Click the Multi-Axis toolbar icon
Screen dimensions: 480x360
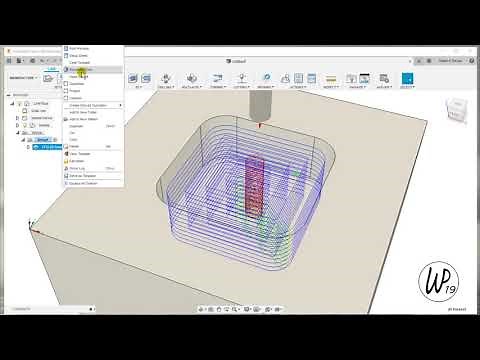click(x=191, y=78)
